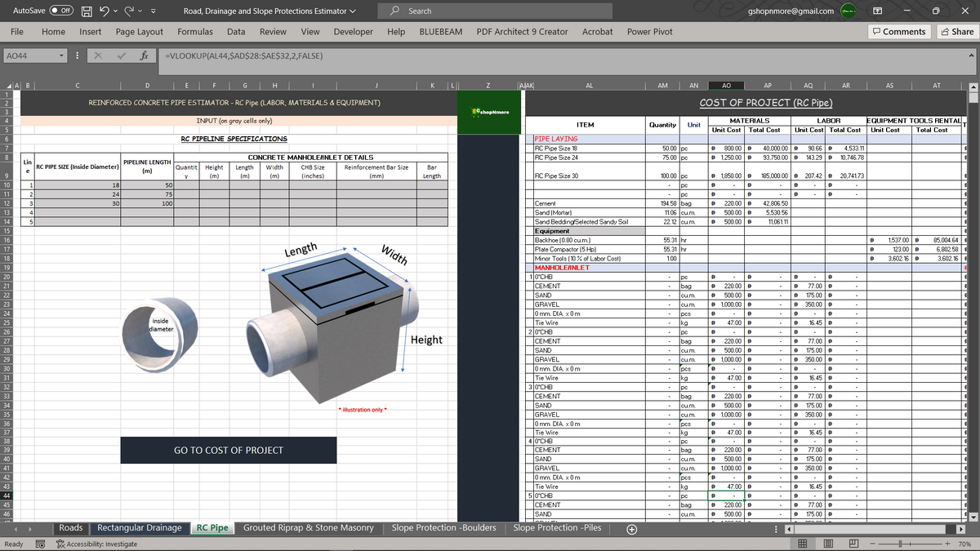Click the gShopNmore logo image
The width and height of the screenshot is (980, 551).
491,111
